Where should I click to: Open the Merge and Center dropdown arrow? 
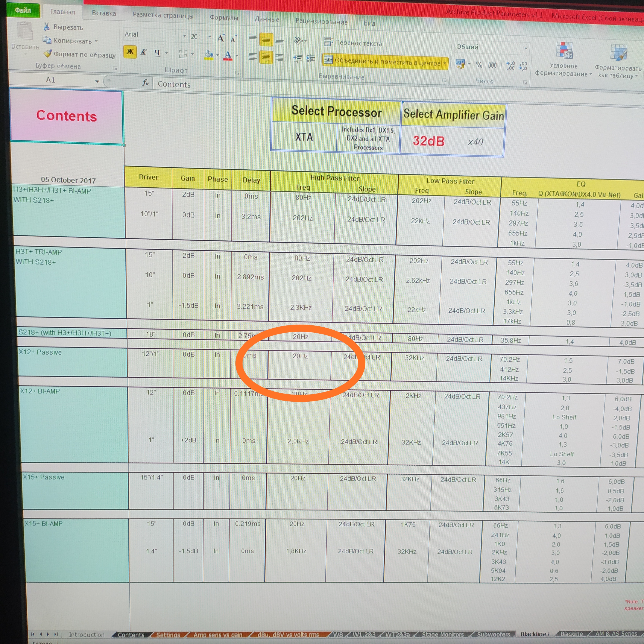click(x=445, y=63)
